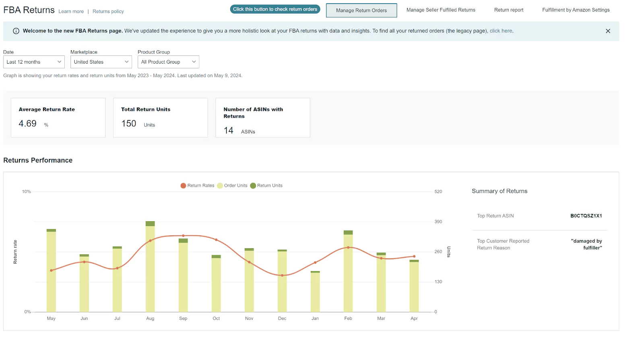Follow the 'click here' legacy page link
The width and height of the screenshot is (644, 337).
(x=501, y=31)
